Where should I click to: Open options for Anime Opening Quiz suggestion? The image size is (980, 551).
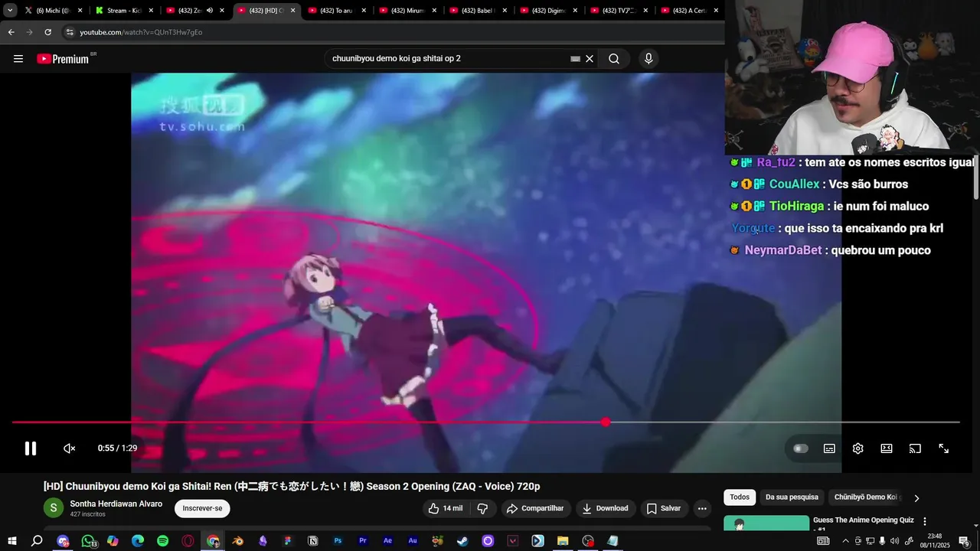coord(925,521)
